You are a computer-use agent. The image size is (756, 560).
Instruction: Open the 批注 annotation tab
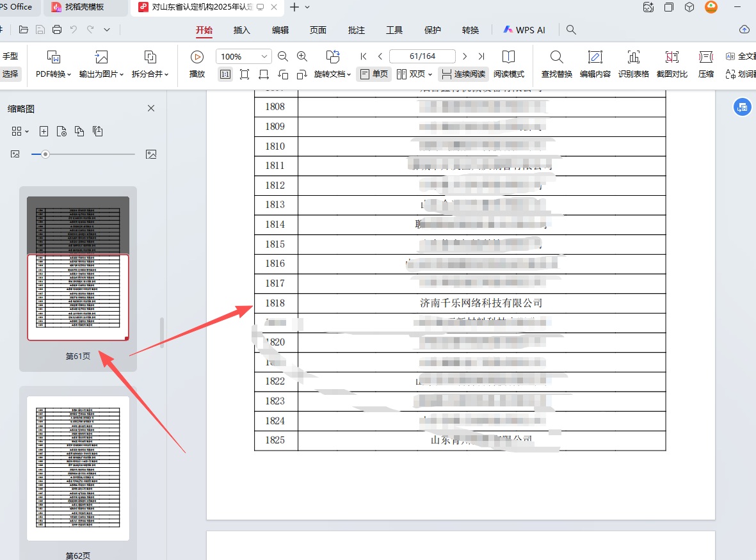[356, 30]
